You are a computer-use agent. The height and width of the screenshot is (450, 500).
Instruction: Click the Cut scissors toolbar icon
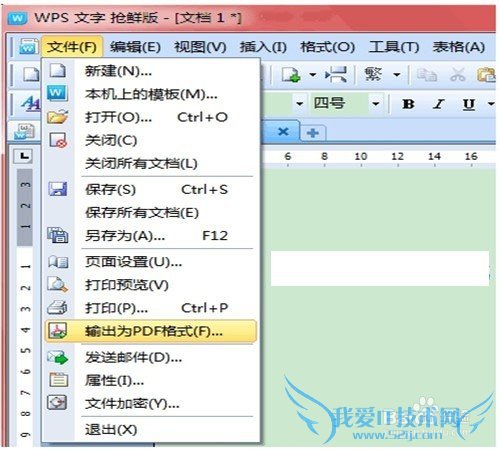458,74
